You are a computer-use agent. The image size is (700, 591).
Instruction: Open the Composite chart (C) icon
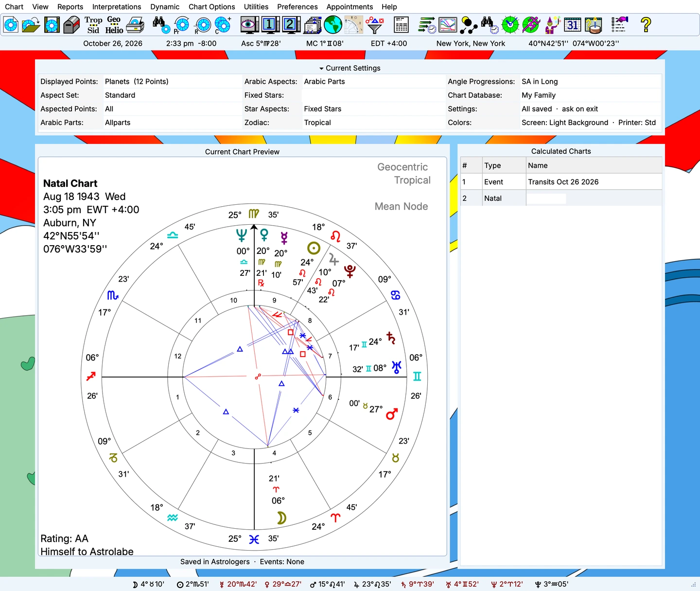pos(223,25)
